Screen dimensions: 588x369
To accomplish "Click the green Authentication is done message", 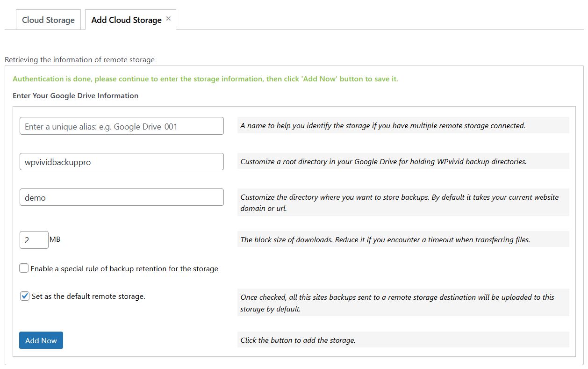I will click(x=205, y=79).
